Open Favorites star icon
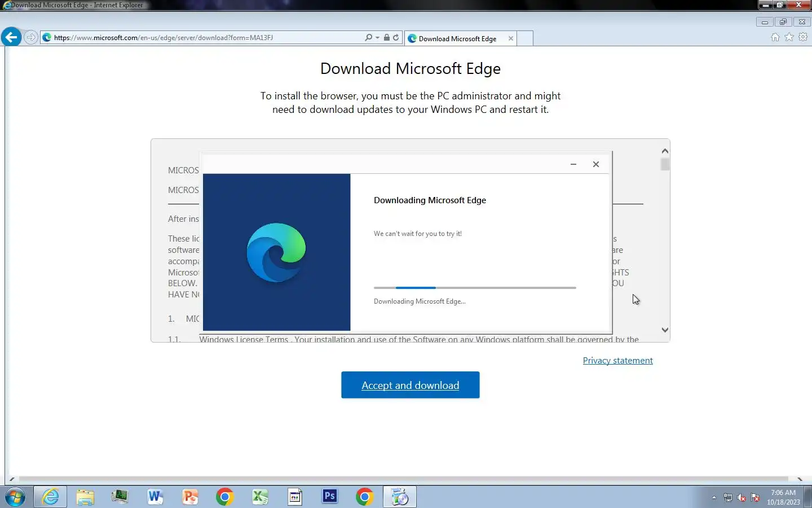This screenshot has width=812, height=508. pos(789,37)
